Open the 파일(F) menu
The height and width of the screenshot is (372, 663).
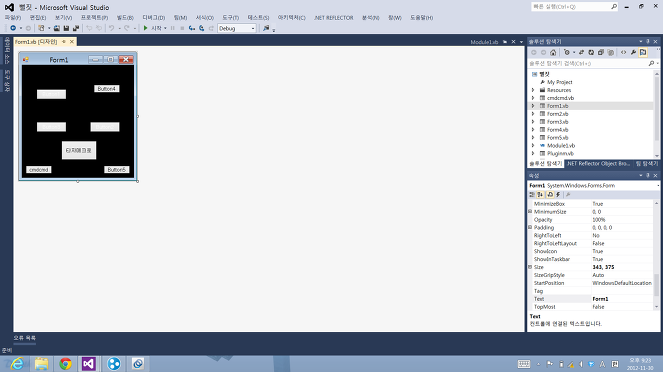13,18
